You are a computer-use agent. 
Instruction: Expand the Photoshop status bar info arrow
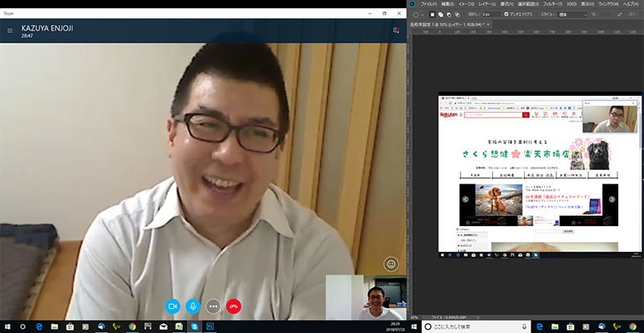(x=479, y=318)
